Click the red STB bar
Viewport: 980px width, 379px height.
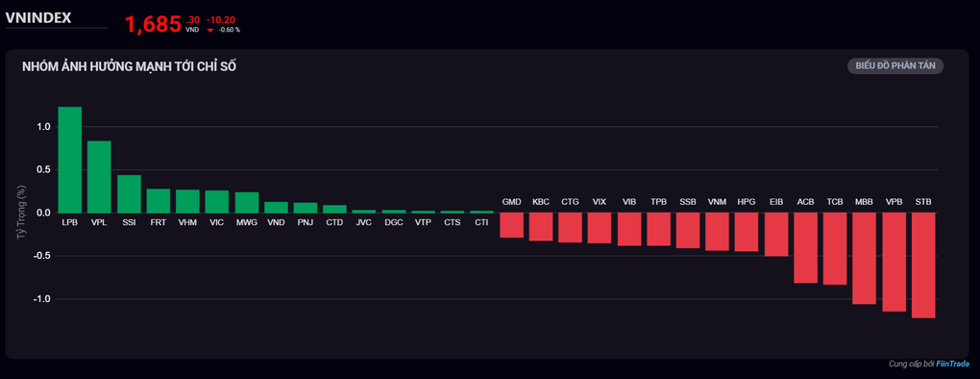tap(923, 265)
